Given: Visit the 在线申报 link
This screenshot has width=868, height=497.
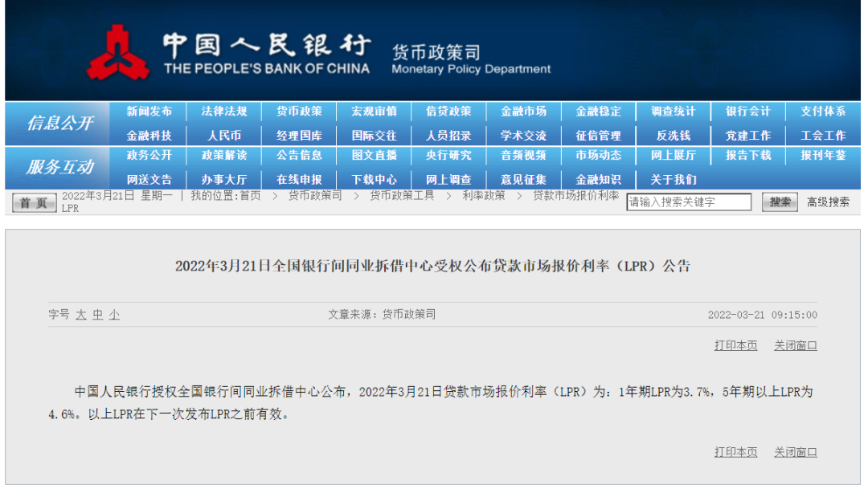Looking at the screenshot, I should [x=299, y=180].
